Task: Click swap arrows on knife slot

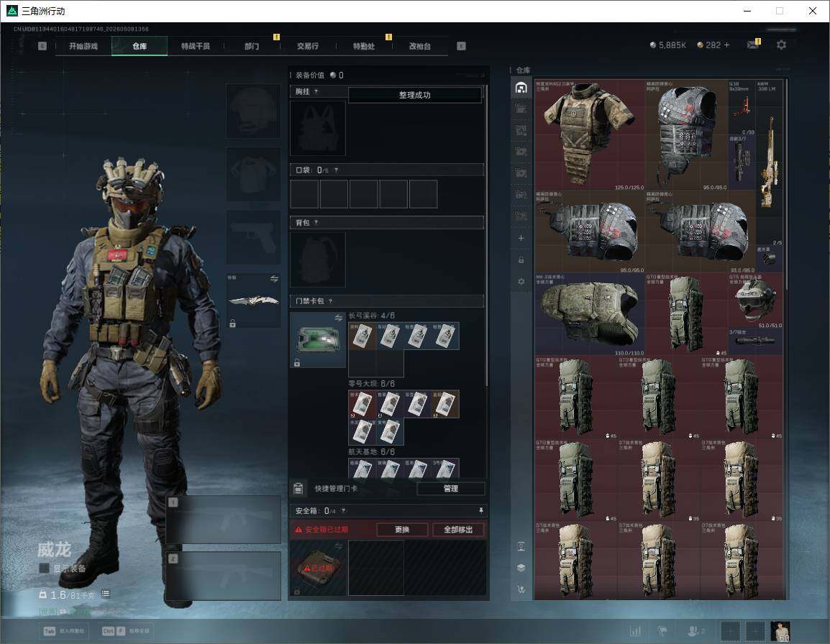Action: pos(274,279)
